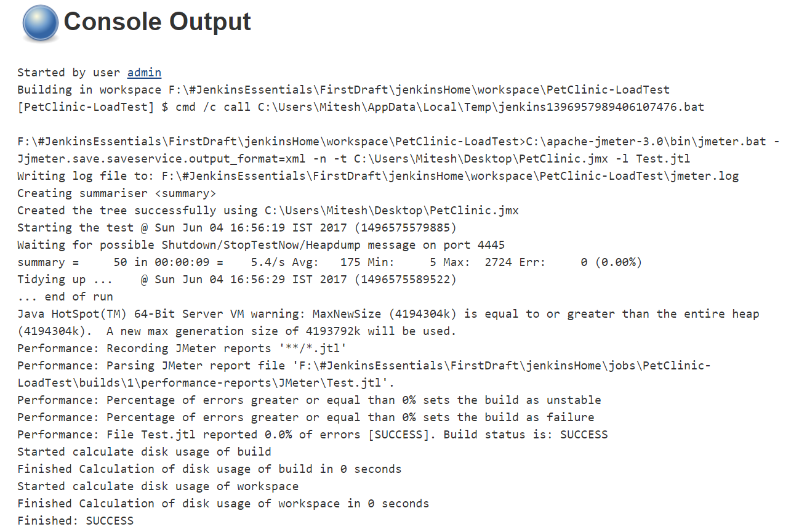Image resolution: width=791 pixels, height=532 pixels.
Task: Click the 'Created the tree successfully' line
Action: click(x=268, y=211)
